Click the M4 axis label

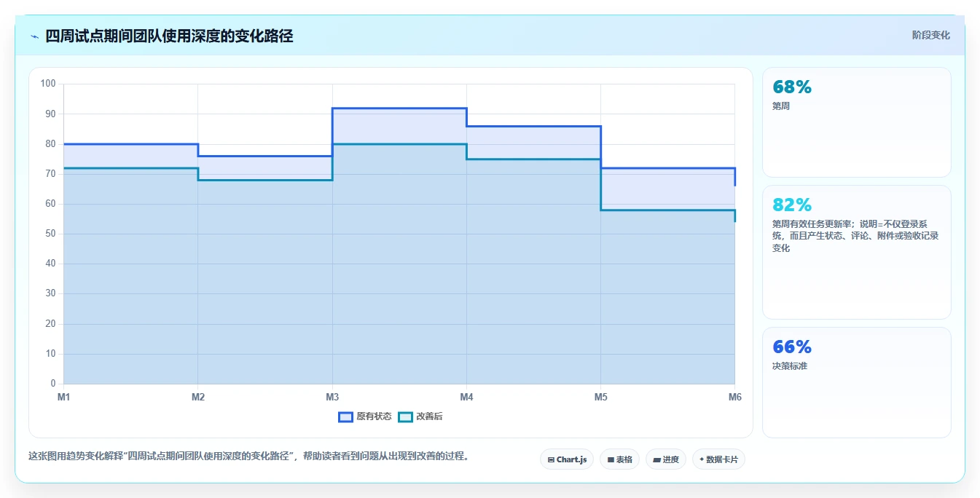(x=466, y=397)
